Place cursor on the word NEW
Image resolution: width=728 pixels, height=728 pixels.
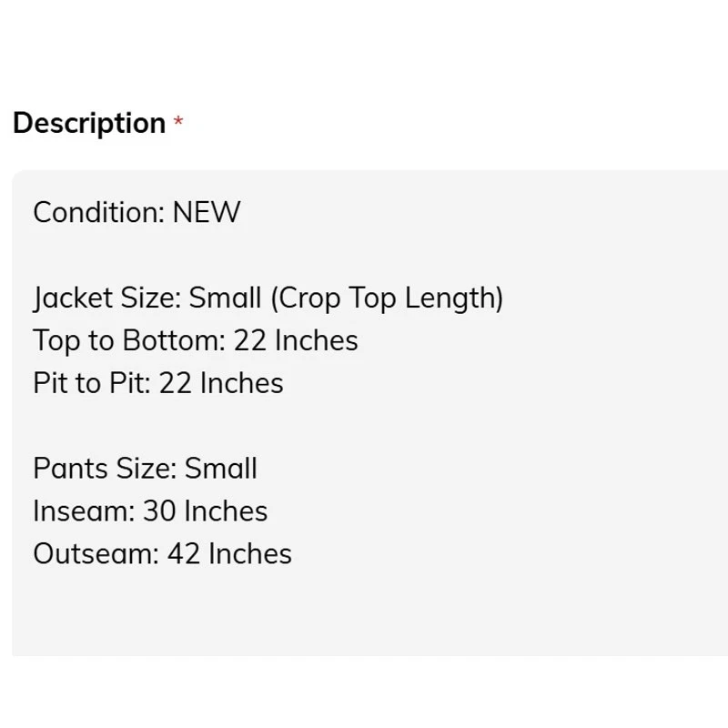tap(207, 212)
